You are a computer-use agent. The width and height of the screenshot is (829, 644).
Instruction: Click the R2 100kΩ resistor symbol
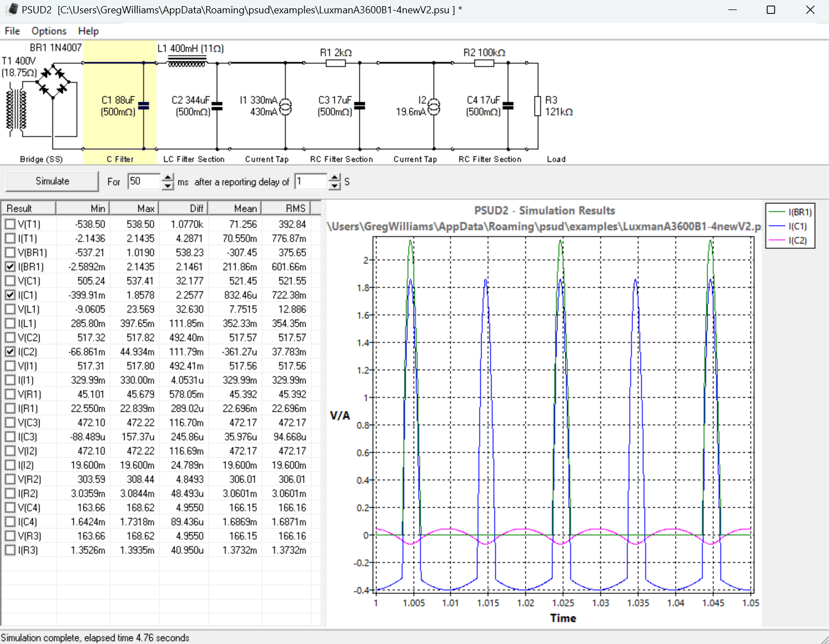tap(484, 63)
